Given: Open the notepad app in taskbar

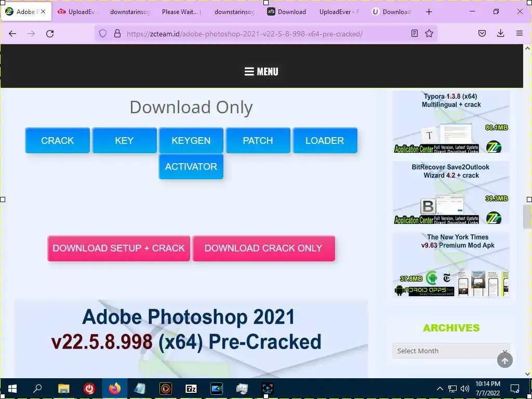Looking at the screenshot, I should coord(140,389).
